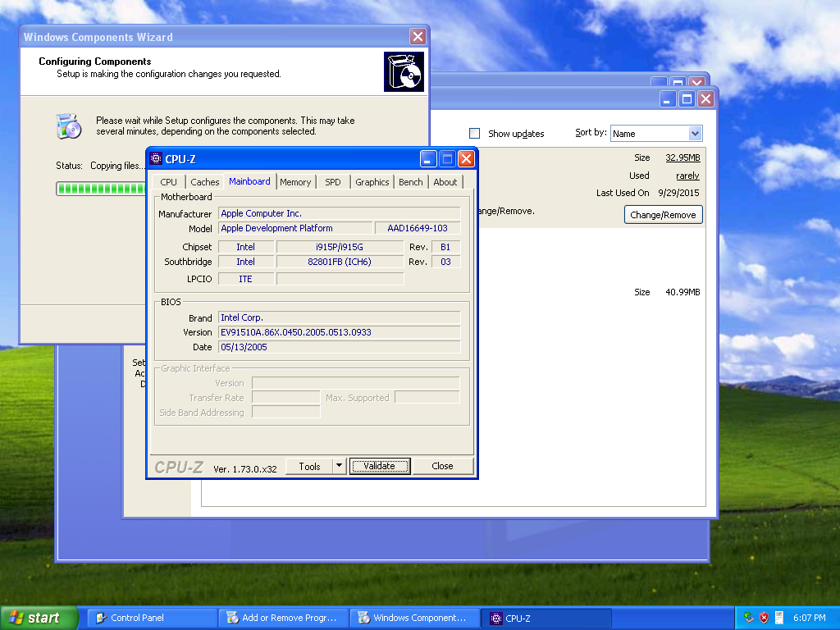Switch to Add or Remove Programs taskbar button
The width and height of the screenshot is (840, 630).
point(284,618)
